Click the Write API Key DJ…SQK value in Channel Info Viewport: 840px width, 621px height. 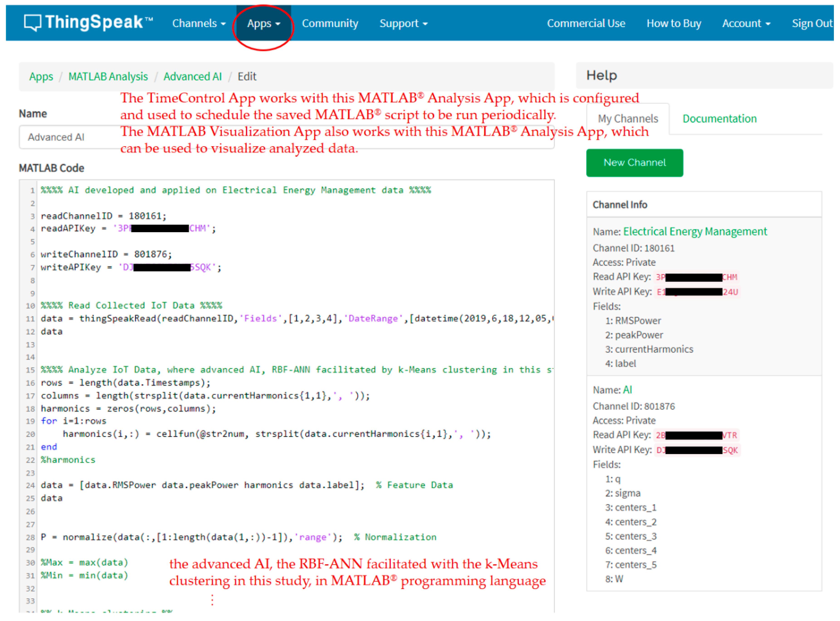[x=697, y=450]
